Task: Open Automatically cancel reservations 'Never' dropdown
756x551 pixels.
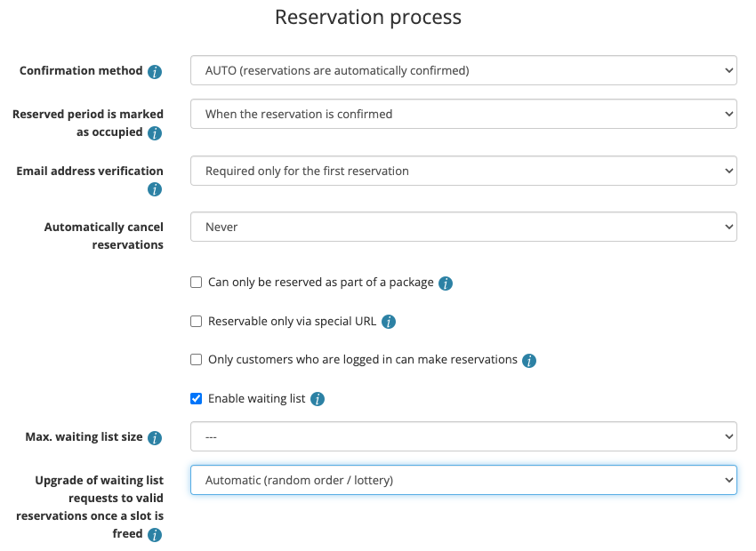Action: tap(463, 227)
